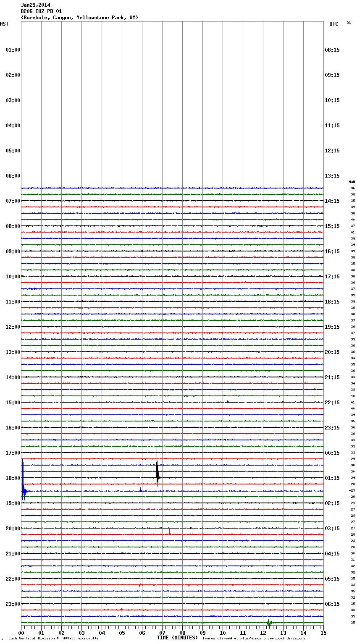357x644 pixels.
Task: Click the MST hour label 07:00
Action: click(x=13, y=201)
